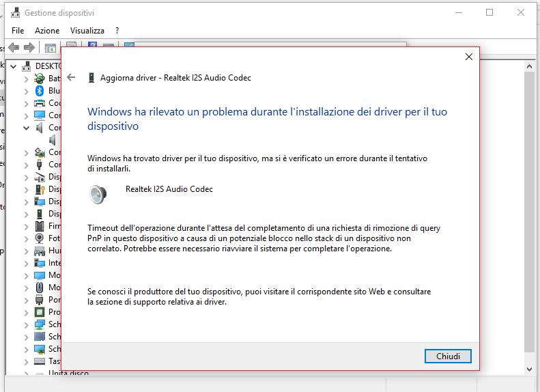The width and height of the screenshot is (540, 392).
Task: Click the blue monitor icon of the Mo row
Action: point(40,275)
